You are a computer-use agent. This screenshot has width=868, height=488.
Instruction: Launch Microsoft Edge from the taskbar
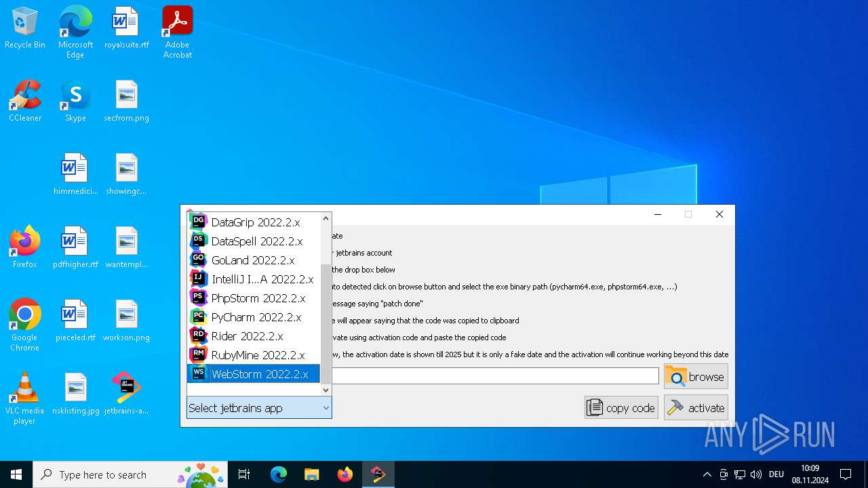[279, 474]
